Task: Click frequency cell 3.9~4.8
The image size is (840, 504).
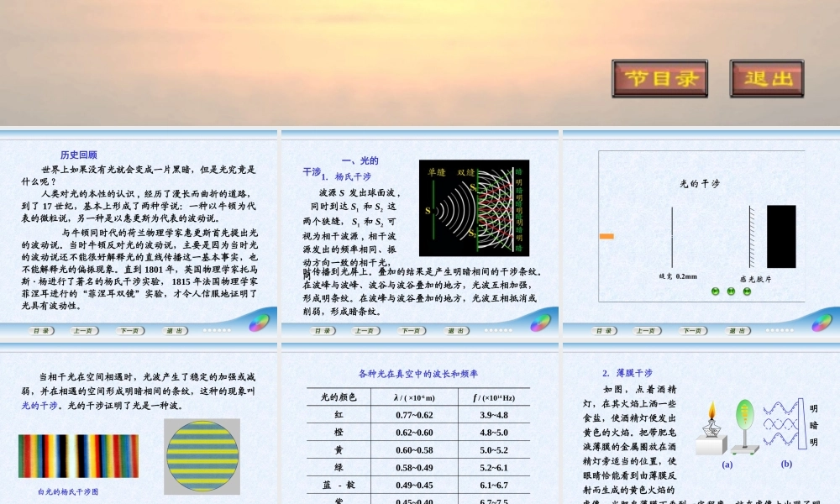Action: tap(494, 415)
